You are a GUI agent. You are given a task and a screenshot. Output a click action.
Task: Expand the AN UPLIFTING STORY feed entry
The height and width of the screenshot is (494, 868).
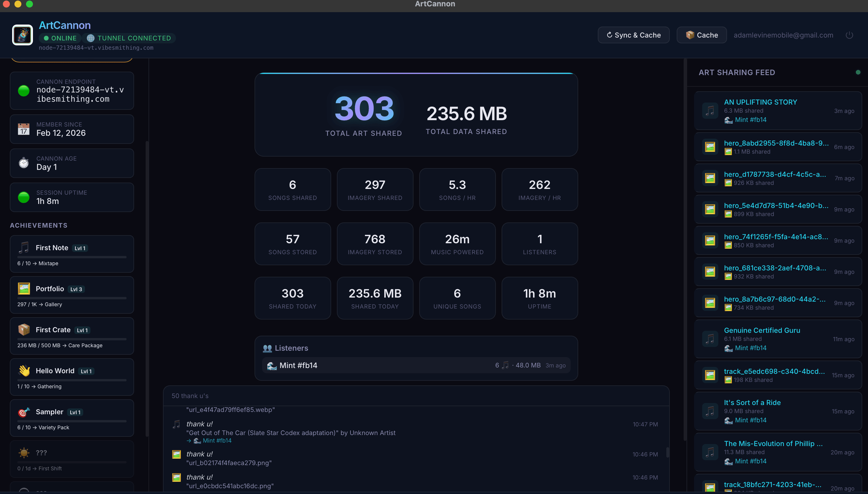778,111
